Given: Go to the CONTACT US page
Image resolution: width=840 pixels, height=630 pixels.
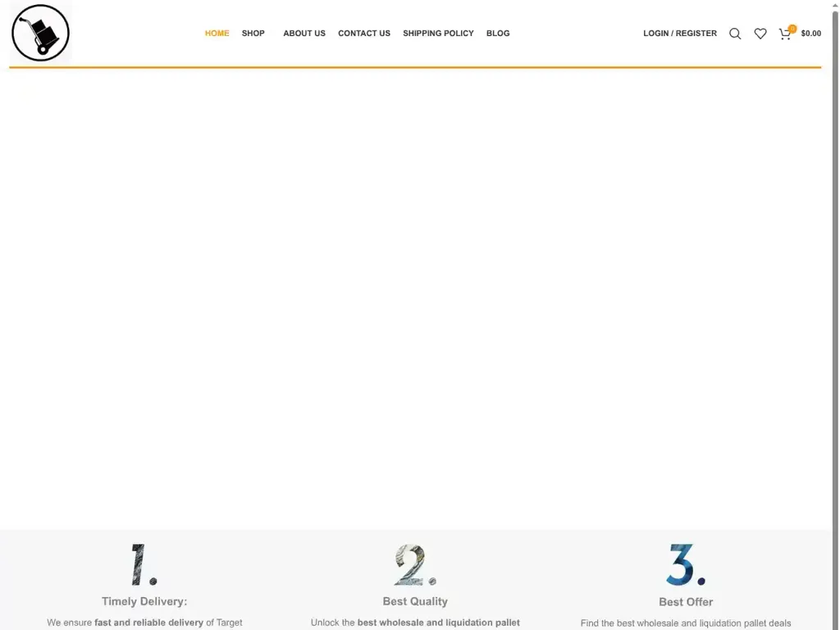Looking at the screenshot, I should [x=363, y=34].
